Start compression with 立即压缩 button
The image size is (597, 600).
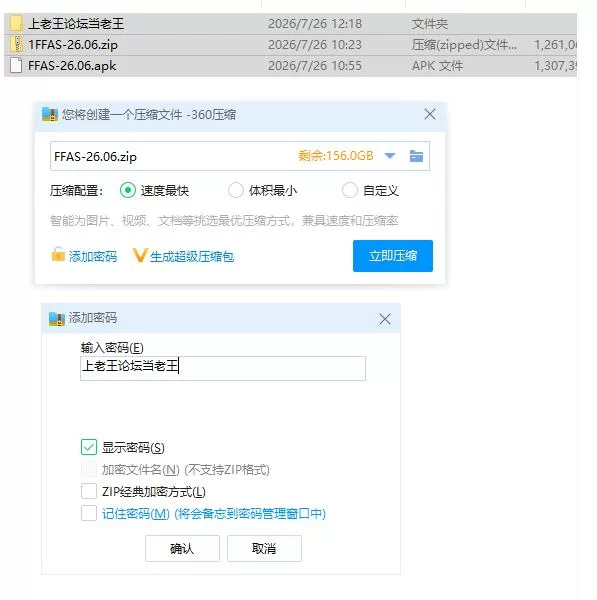(x=393, y=256)
